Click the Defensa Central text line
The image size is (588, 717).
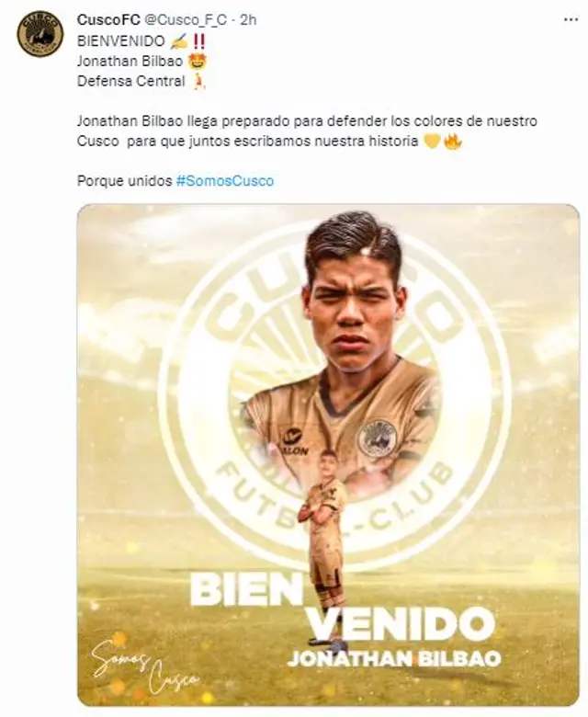click(x=132, y=81)
